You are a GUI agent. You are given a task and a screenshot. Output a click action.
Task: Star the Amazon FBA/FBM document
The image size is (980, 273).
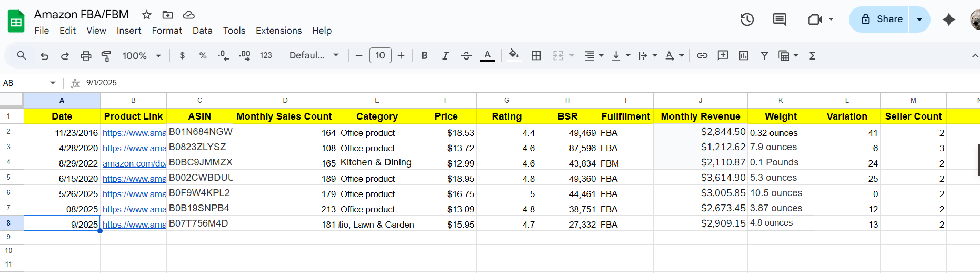[147, 15]
